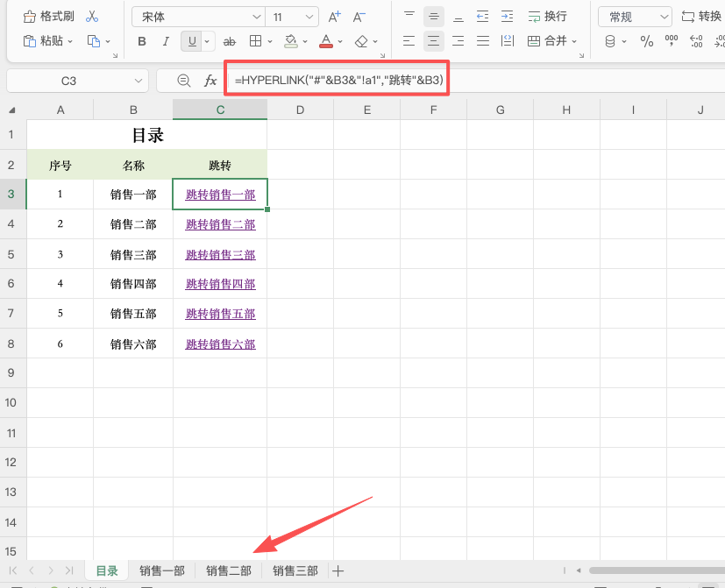The image size is (725, 588).
Task: Click the link 跳转销售六部
Action: (221, 344)
